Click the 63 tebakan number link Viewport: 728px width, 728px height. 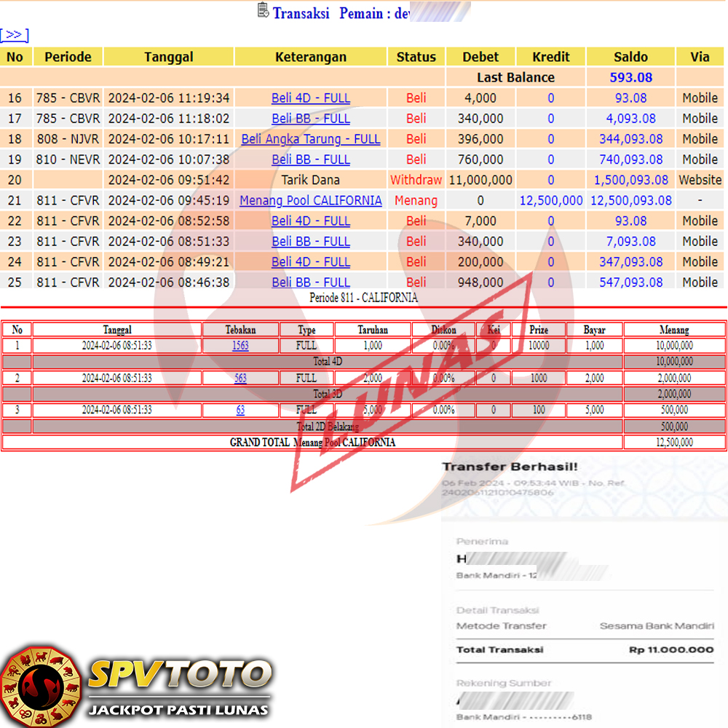coord(240,410)
